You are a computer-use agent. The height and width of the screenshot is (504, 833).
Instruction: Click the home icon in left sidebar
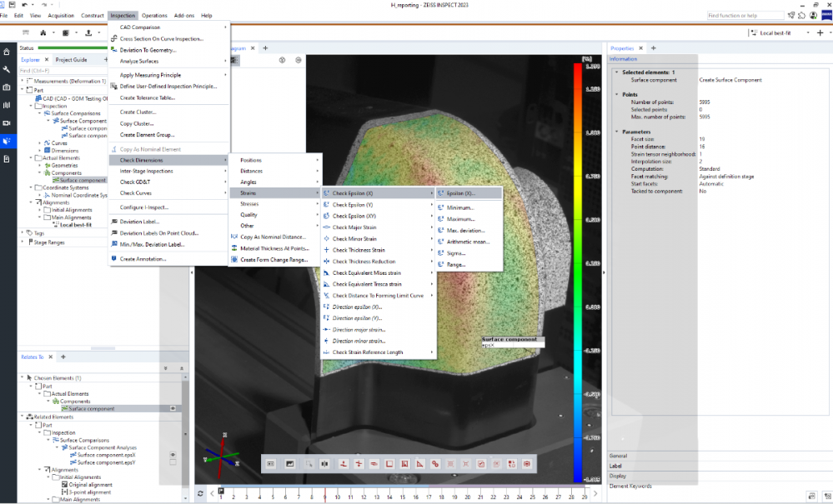(x=7, y=52)
